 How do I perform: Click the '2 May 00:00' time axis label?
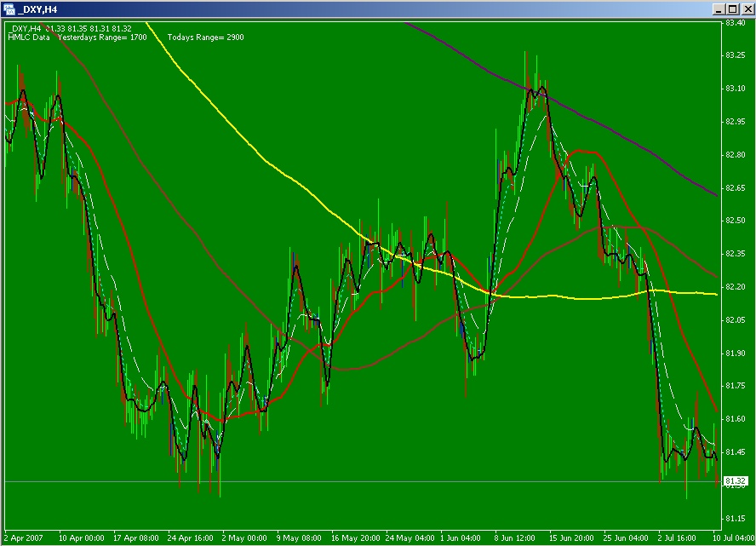pyautogui.click(x=244, y=537)
